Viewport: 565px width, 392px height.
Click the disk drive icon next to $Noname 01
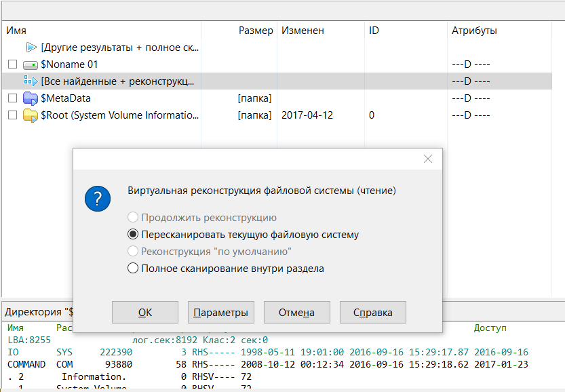28,64
